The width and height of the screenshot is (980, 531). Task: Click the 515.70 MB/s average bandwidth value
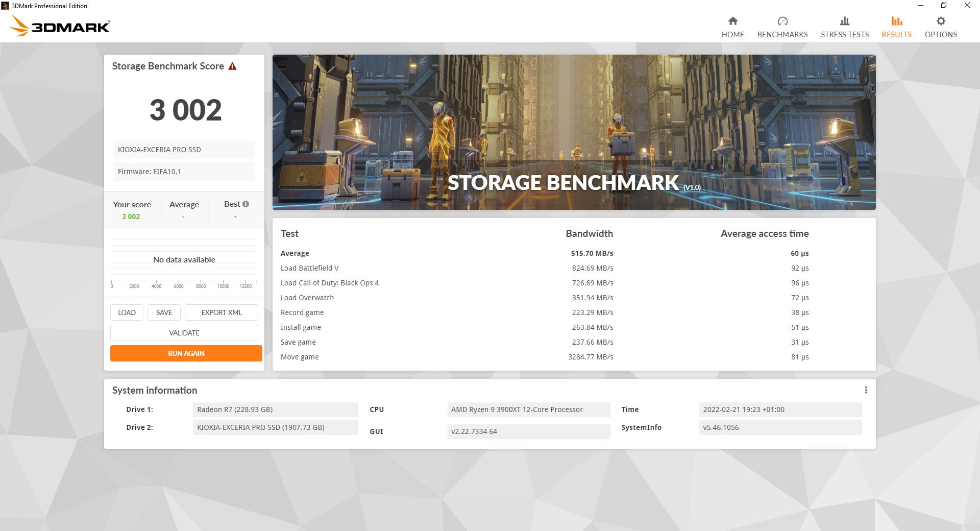pyautogui.click(x=592, y=253)
